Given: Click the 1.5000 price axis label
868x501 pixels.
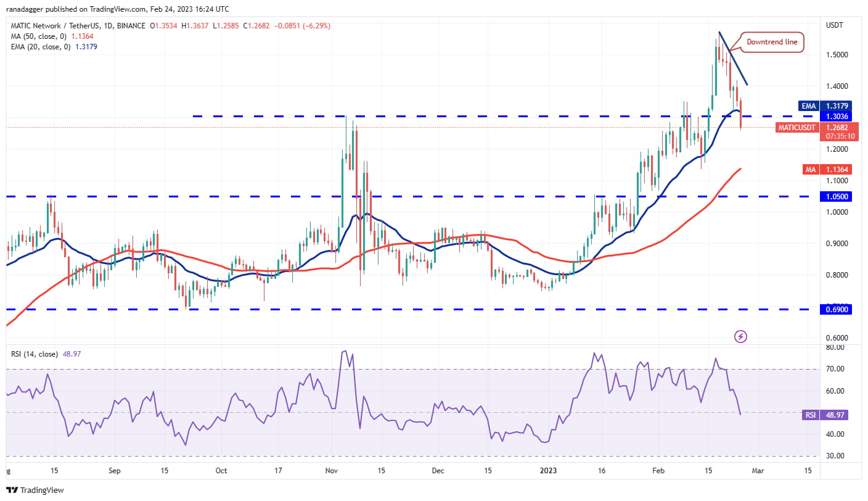Looking at the screenshot, I should click(837, 54).
